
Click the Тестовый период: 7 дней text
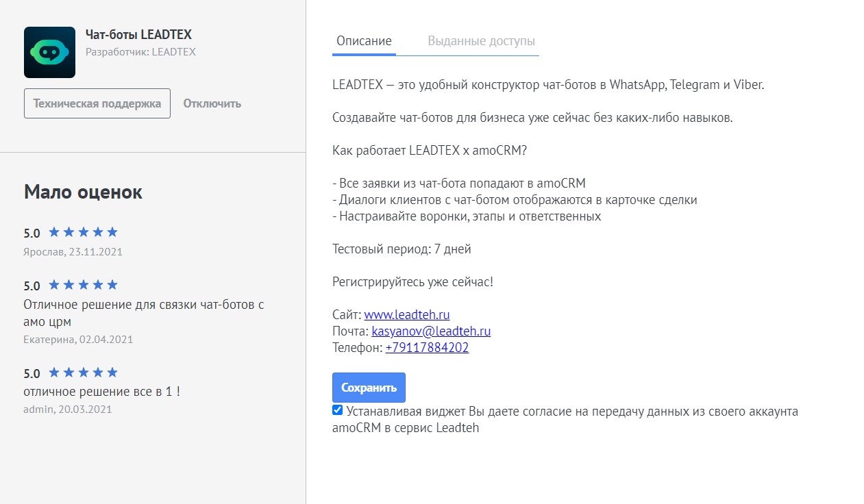(402, 249)
